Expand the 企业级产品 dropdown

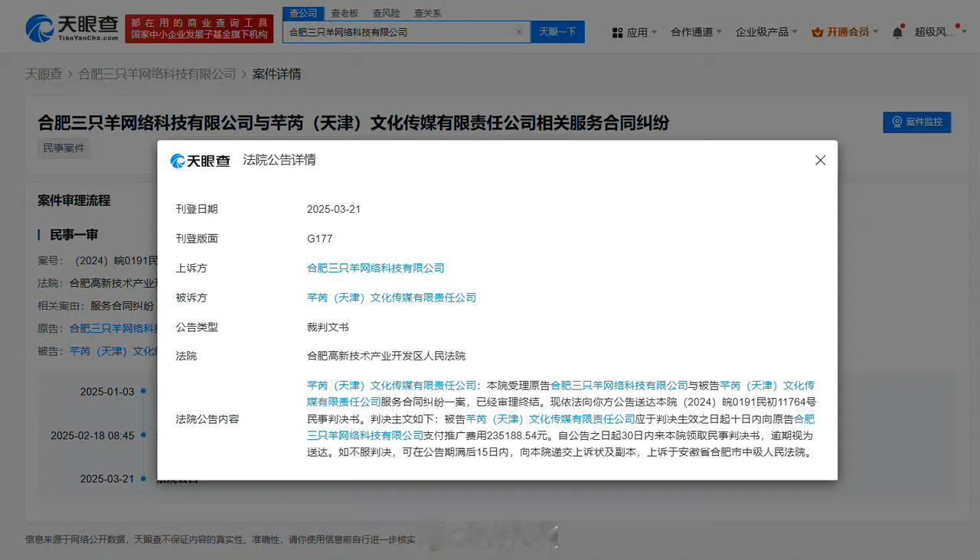(x=766, y=32)
